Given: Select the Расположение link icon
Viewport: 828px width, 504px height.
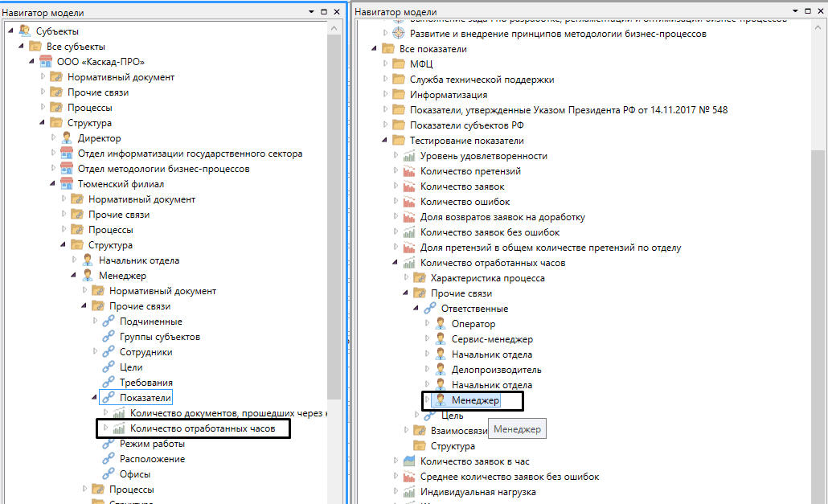Looking at the screenshot, I should point(109,459).
